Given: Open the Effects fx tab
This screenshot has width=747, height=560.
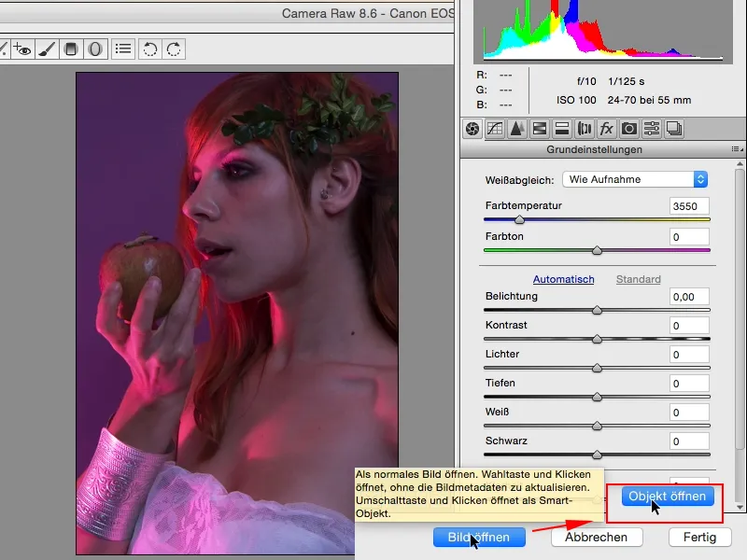Looking at the screenshot, I should (606, 129).
